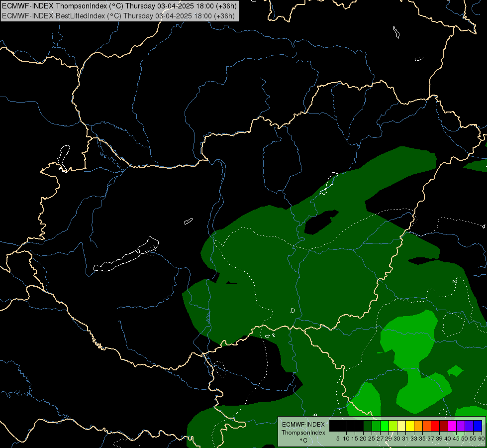Select the orange 33-35 legend swatch
Image resolution: width=487 pixels, height=448 pixels.
[x=418, y=426]
